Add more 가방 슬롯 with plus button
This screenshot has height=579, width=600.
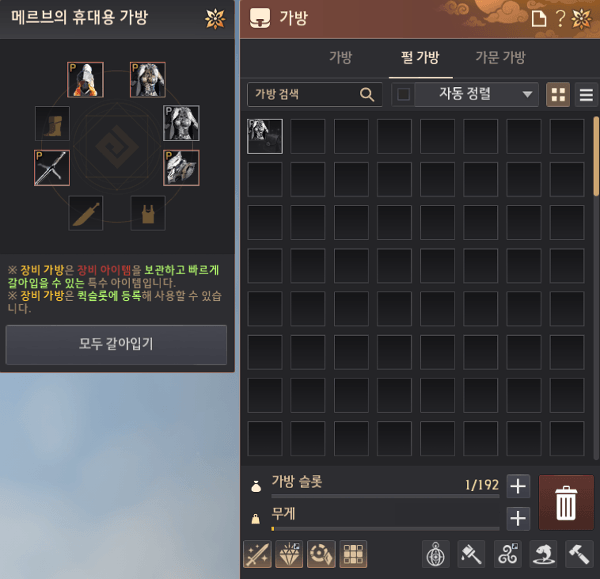pyautogui.click(x=518, y=486)
